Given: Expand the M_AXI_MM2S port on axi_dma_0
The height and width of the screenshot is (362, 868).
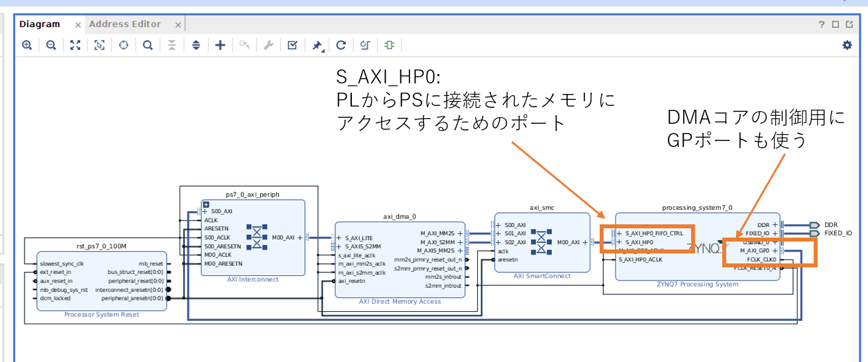Looking at the screenshot, I should pos(461,234).
